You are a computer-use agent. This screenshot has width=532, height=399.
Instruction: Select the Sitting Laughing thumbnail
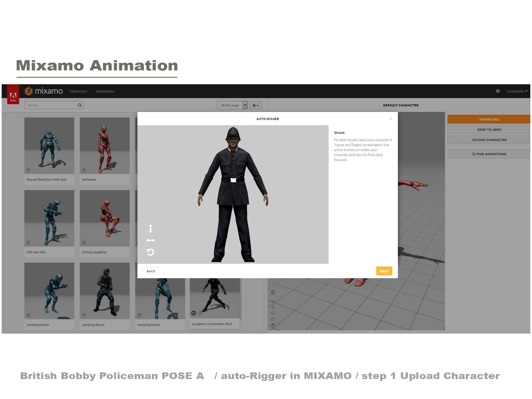click(105, 218)
